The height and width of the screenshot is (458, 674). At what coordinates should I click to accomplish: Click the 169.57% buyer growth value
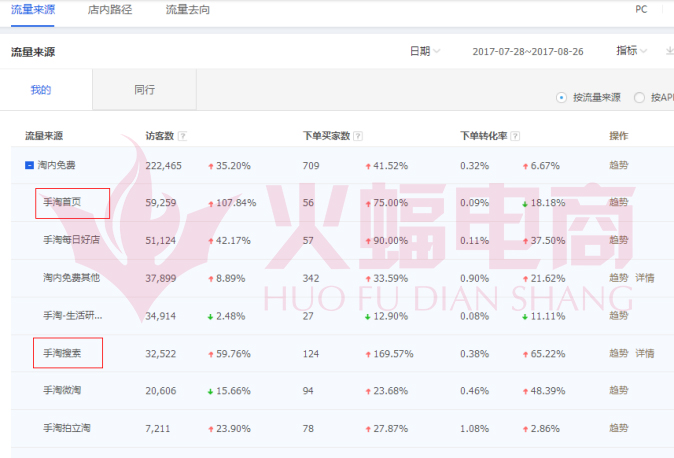[x=393, y=354]
